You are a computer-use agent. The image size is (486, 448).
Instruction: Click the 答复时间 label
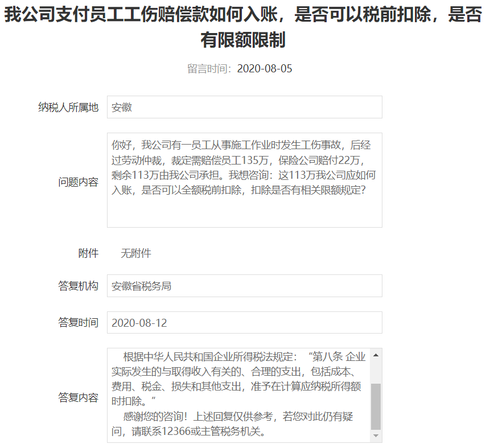point(78,323)
